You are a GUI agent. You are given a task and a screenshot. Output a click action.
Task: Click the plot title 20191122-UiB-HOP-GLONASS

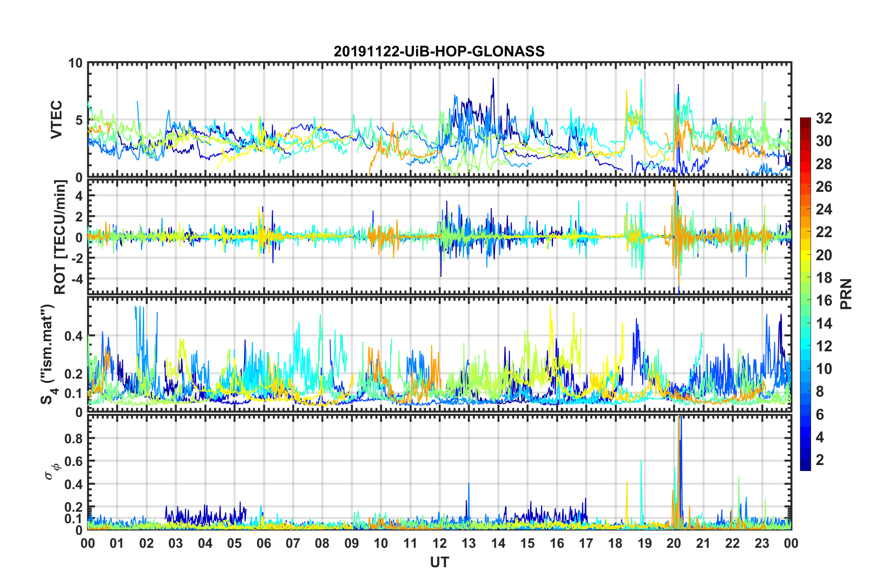439,51
